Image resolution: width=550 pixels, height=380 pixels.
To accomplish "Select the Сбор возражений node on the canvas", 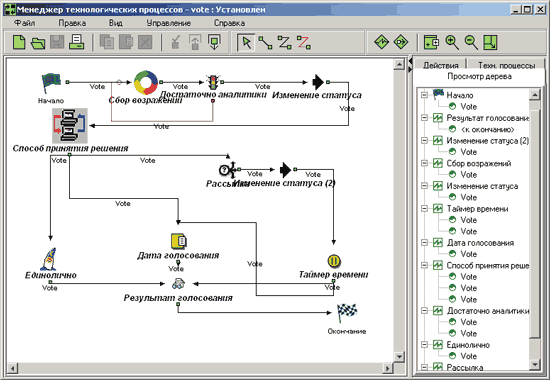I will click(146, 83).
